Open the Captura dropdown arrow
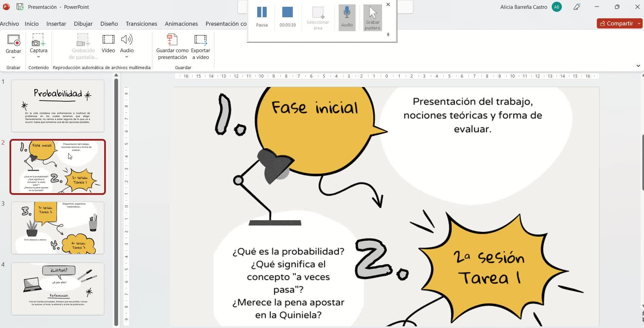 click(38, 57)
